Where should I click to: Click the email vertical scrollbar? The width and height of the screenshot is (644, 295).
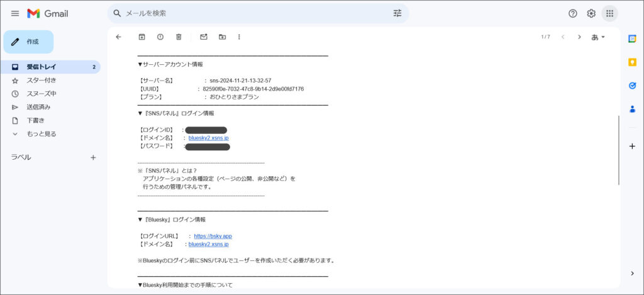click(619, 150)
